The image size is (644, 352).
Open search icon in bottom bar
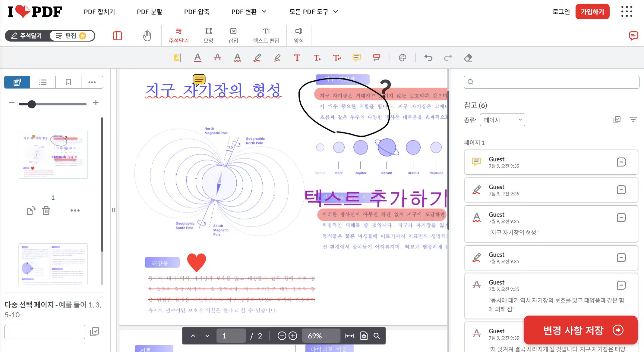pos(377,336)
